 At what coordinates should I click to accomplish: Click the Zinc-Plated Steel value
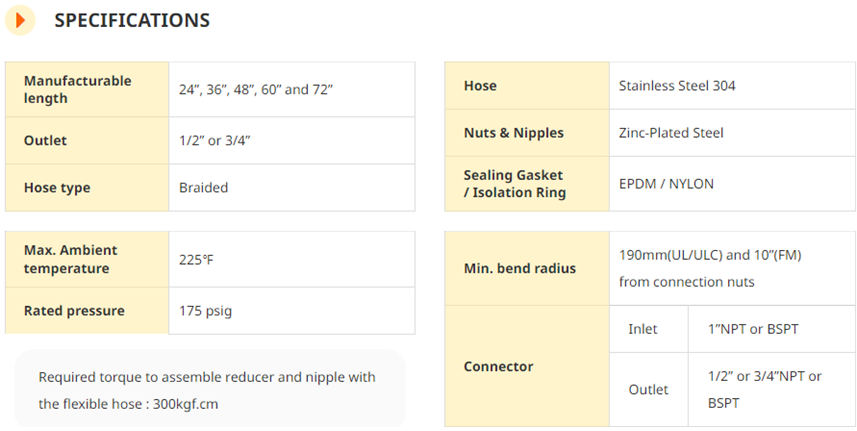pos(671,133)
